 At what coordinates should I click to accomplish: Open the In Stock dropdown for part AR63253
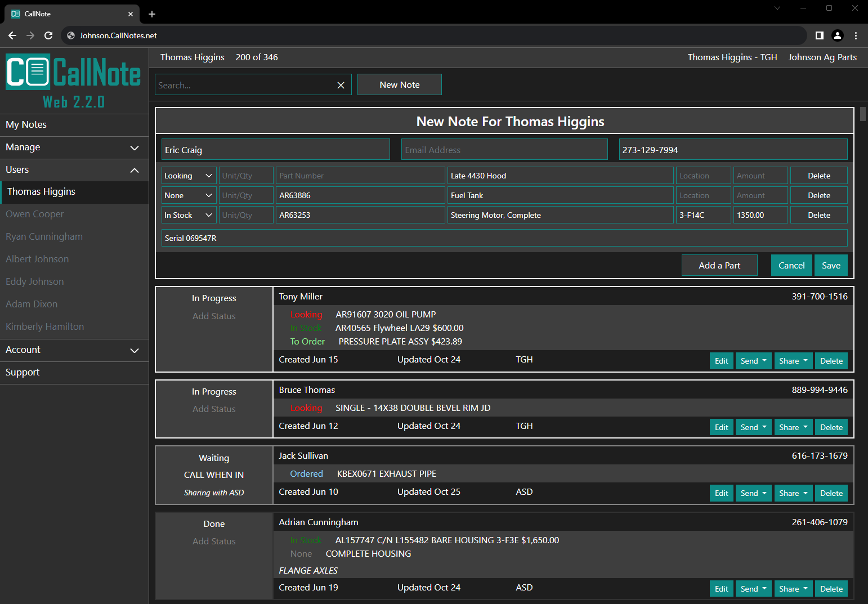tap(188, 214)
